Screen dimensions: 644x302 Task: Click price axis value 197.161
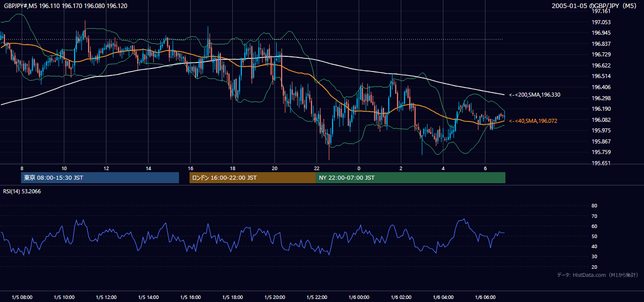[x=601, y=11]
